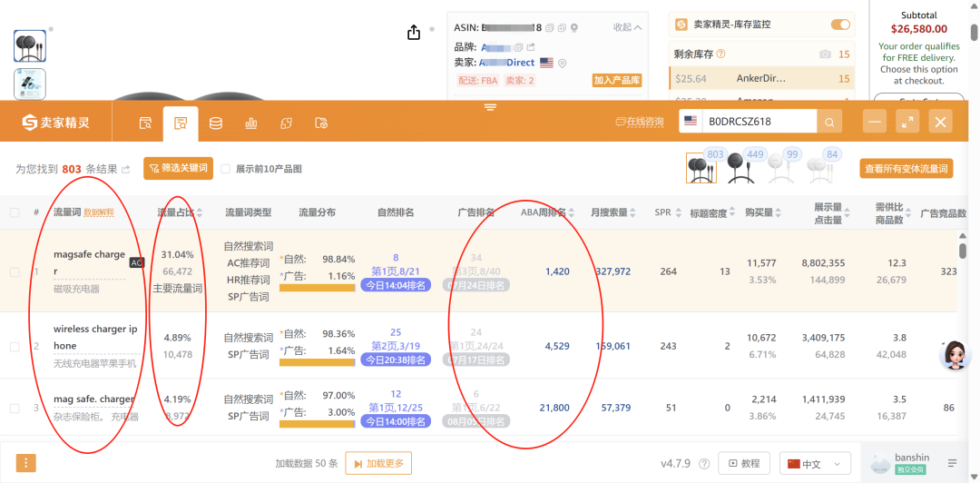
Task: Open the 中文 language dropdown
Action: (815, 464)
